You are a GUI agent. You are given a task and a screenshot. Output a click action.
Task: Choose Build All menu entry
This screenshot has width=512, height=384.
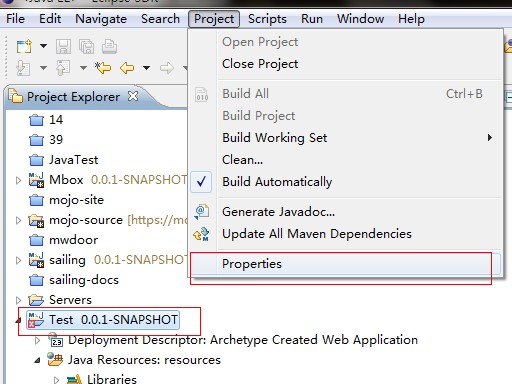click(345, 94)
